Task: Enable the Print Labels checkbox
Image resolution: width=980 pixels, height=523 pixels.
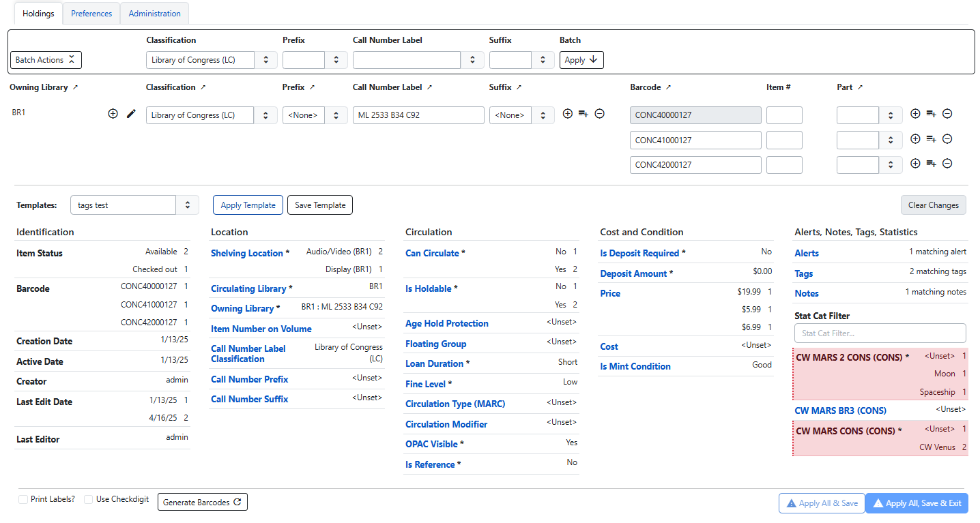Action: (23, 499)
